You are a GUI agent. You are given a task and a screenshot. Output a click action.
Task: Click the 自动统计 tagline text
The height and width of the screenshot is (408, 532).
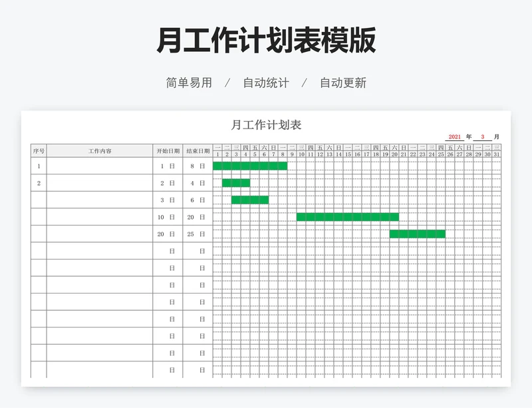coord(266,83)
